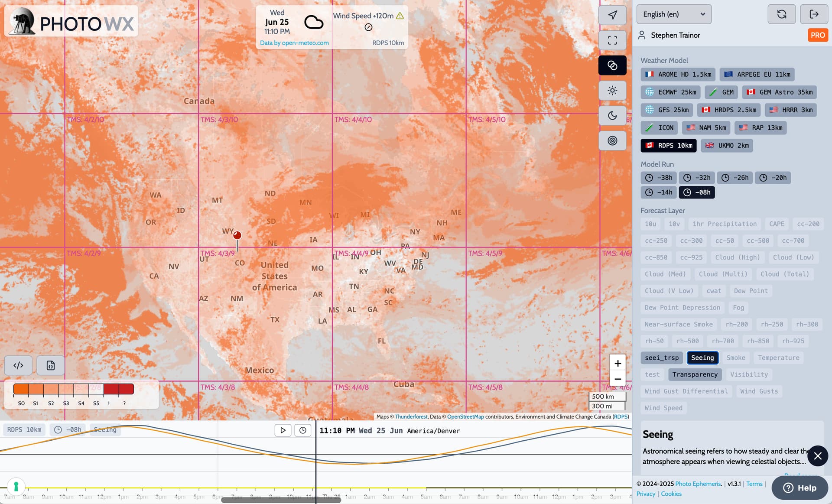Viewport: 832px width, 504px height.
Task: Open the English language dropdown
Action: click(674, 14)
